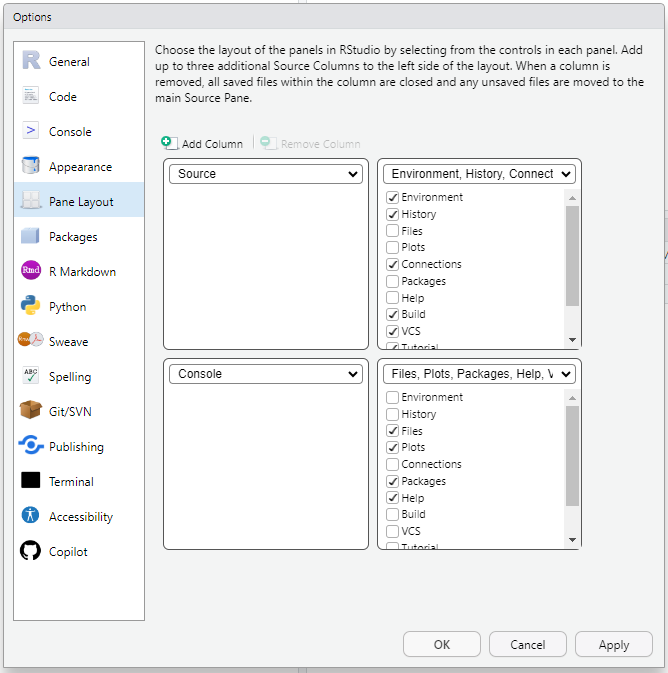Expand the Console pane dropdown
This screenshot has height=673, width=668.
pos(266,374)
